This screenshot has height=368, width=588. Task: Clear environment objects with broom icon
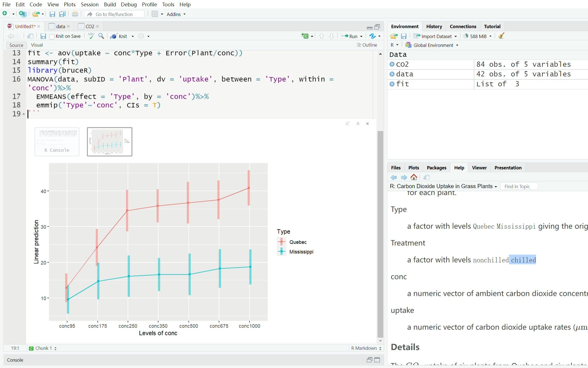tap(501, 36)
